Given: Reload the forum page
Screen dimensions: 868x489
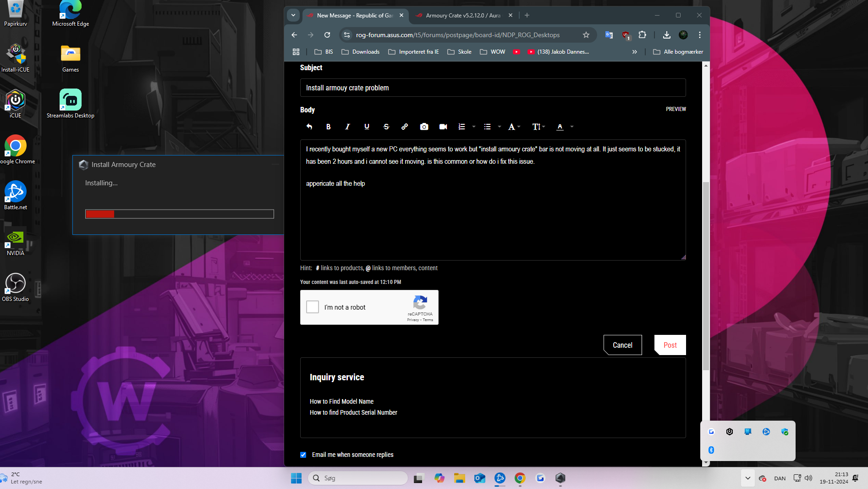Looking at the screenshot, I should tap(327, 35).
